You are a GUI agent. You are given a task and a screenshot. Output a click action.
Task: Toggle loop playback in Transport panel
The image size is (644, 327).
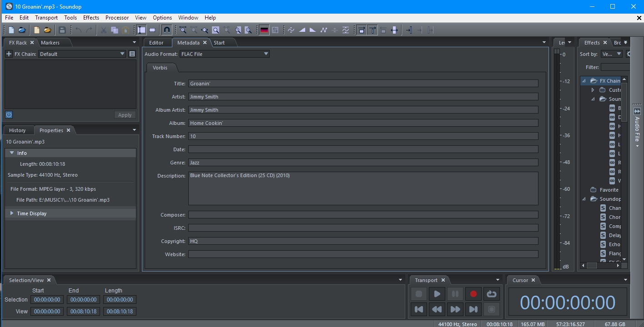point(491,294)
